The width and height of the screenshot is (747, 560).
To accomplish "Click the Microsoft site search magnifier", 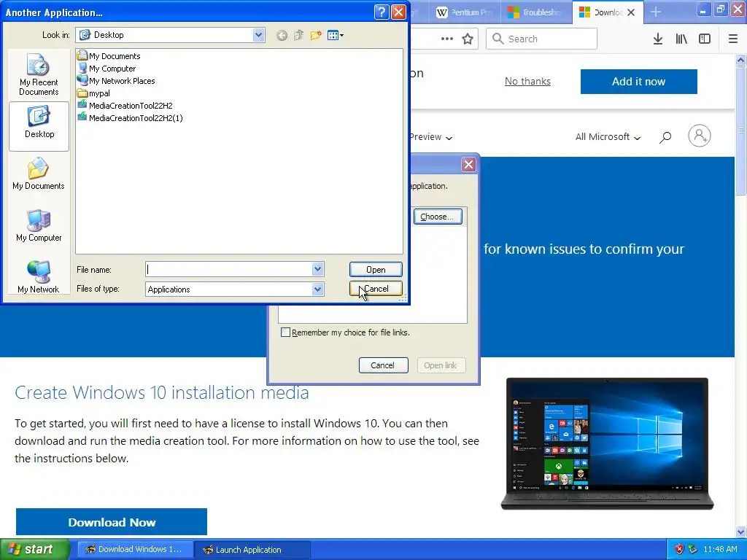I will tap(665, 137).
